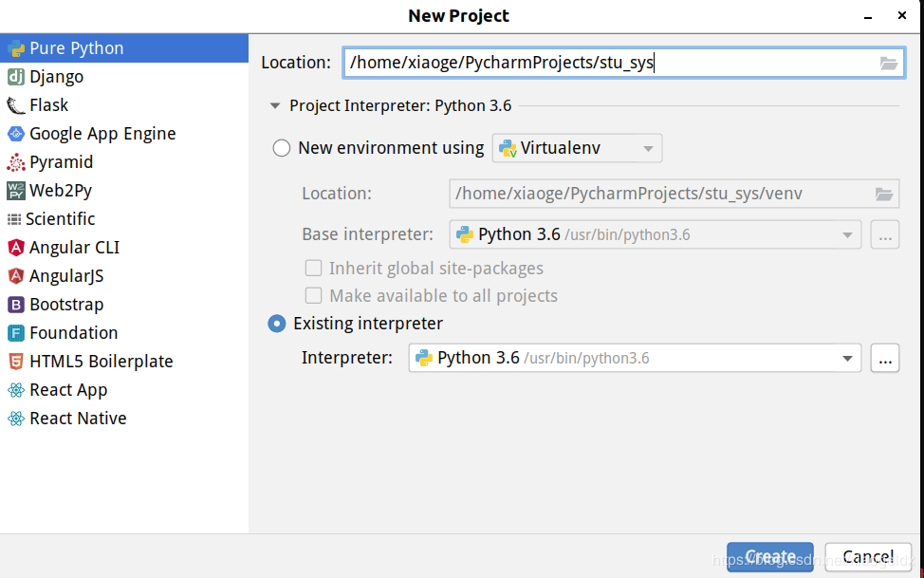Pick Pyramid project label
924x578 pixels.
click(x=62, y=162)
